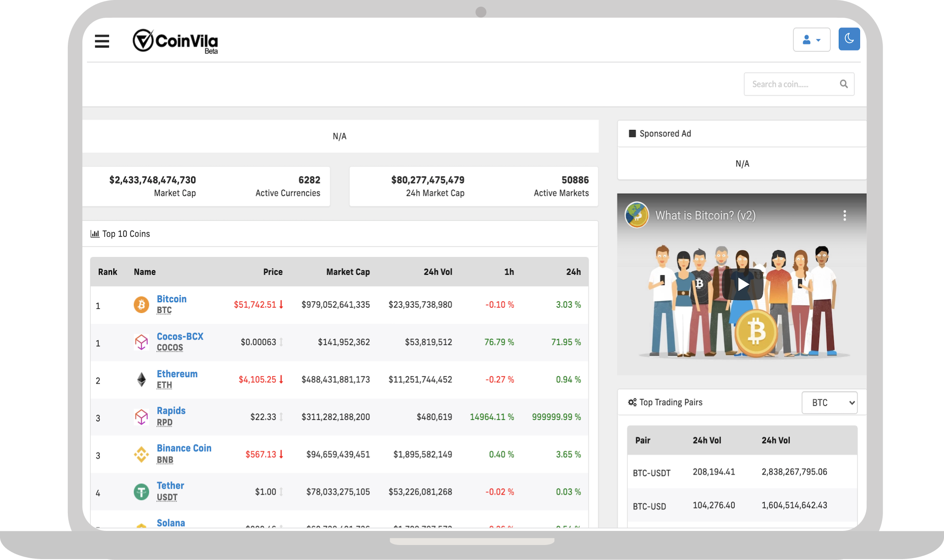Open the Bitcoin coin link
Viewport: 944px width, 560px height.
coord(172,299)
